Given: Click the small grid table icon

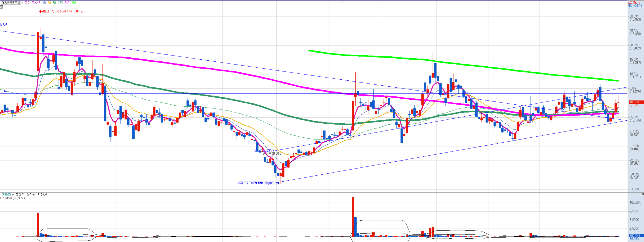Looking at the screenshot, I should pyautogui.click(x=2, y=7).
